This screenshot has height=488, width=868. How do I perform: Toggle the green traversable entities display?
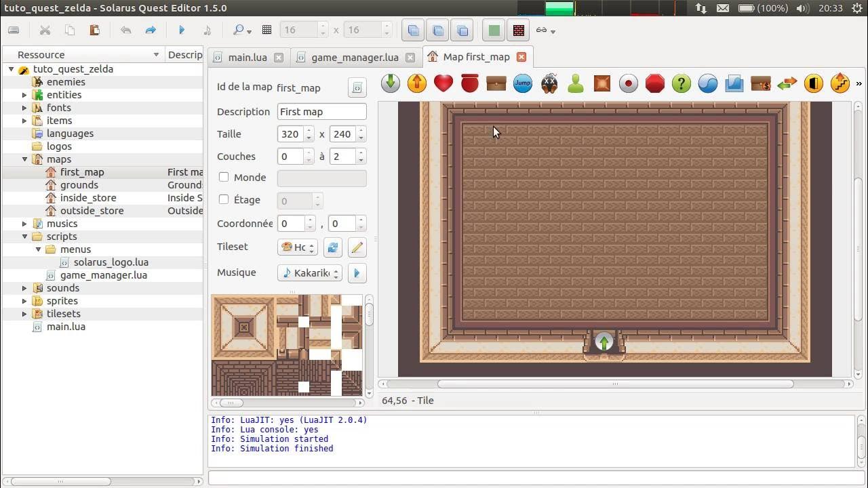(x=494, y=30)
